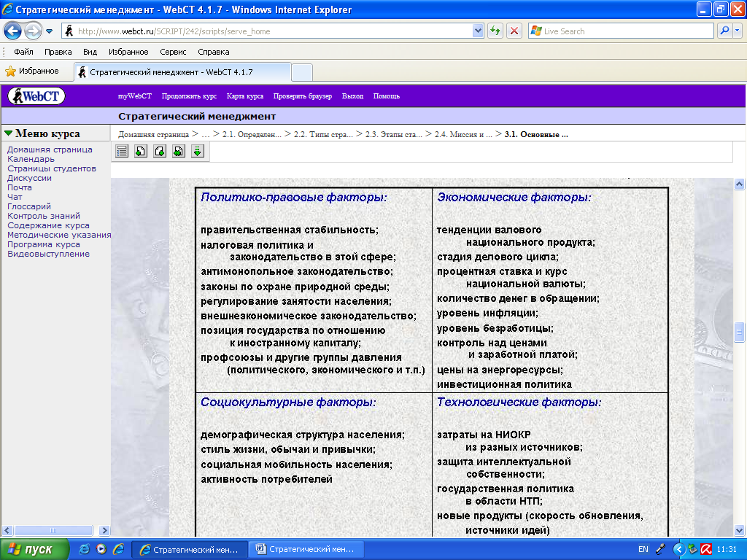Open the Avira antivirus tray icon
The image size is (747, 560).
706,549
